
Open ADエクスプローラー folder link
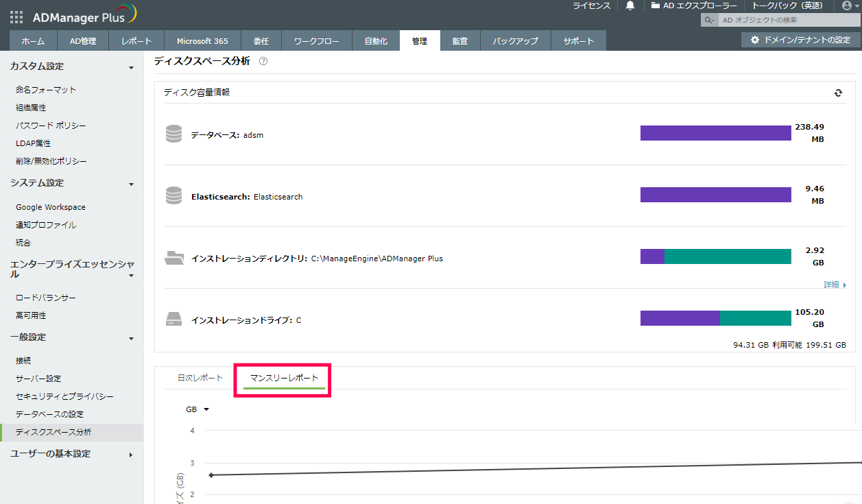[x=694, y=5]
